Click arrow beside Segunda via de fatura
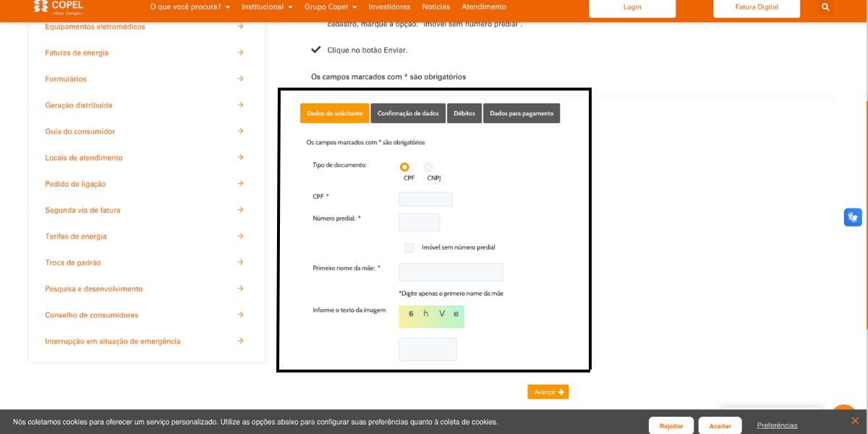 click(240, 210)
